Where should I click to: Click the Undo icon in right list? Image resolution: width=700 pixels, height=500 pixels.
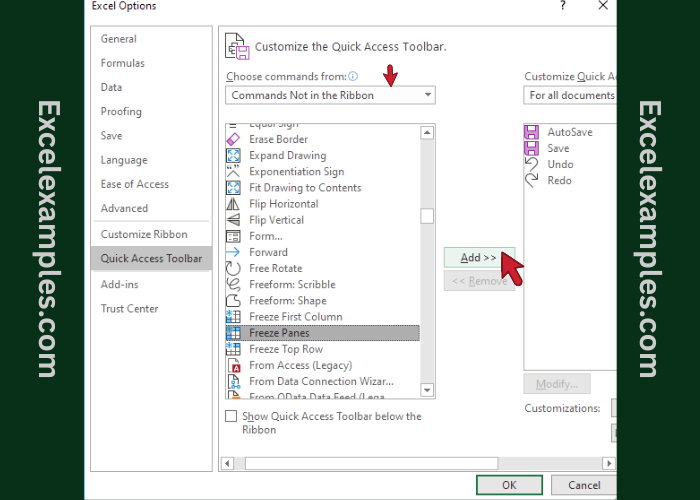(x=532, y=164)
